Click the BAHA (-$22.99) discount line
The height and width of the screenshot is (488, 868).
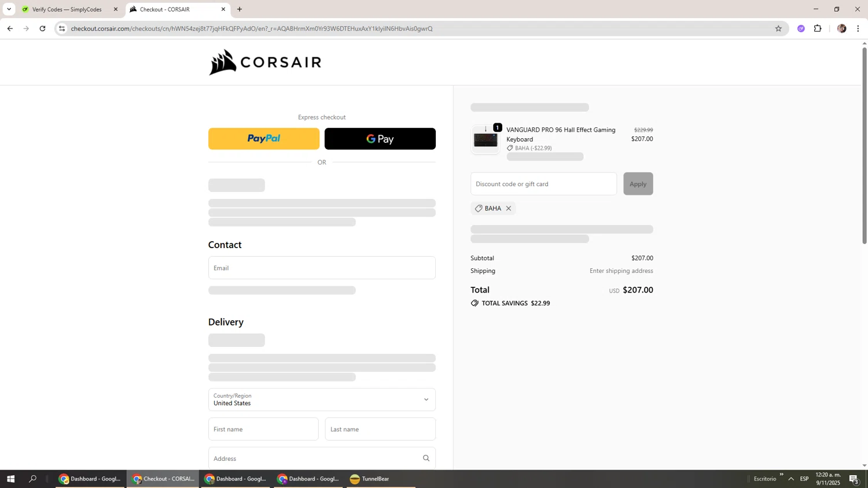coord(529,148)
